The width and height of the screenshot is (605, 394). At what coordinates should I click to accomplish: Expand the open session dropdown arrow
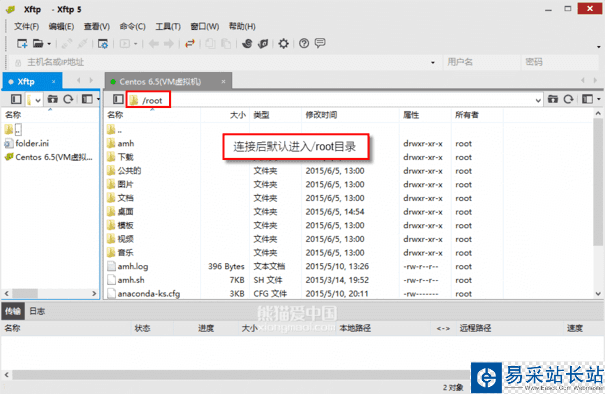(49, 44)
